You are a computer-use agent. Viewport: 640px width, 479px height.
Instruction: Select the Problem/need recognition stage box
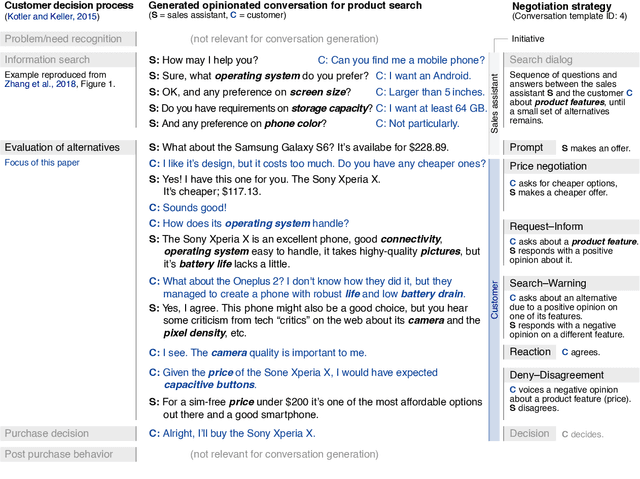(x=65, y=39)
